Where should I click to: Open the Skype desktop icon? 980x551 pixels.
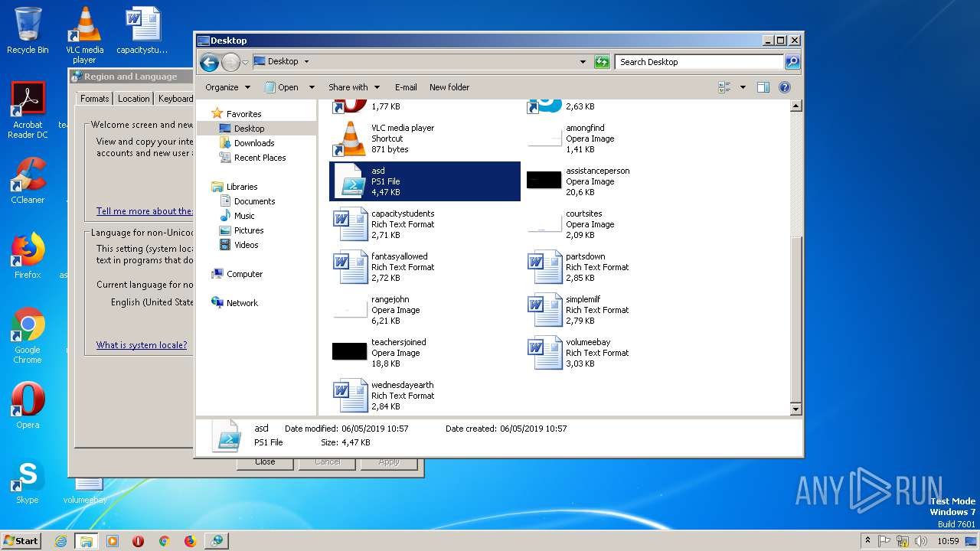coord(28,481)
